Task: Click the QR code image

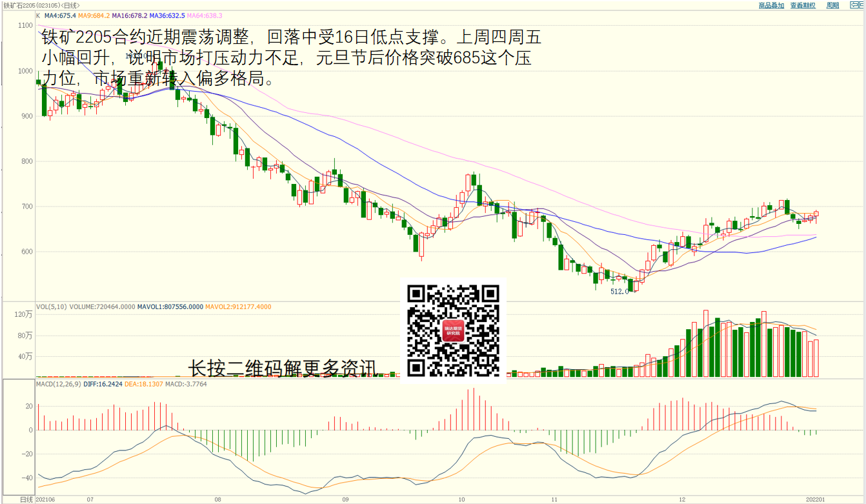Action: pos(454,330)
